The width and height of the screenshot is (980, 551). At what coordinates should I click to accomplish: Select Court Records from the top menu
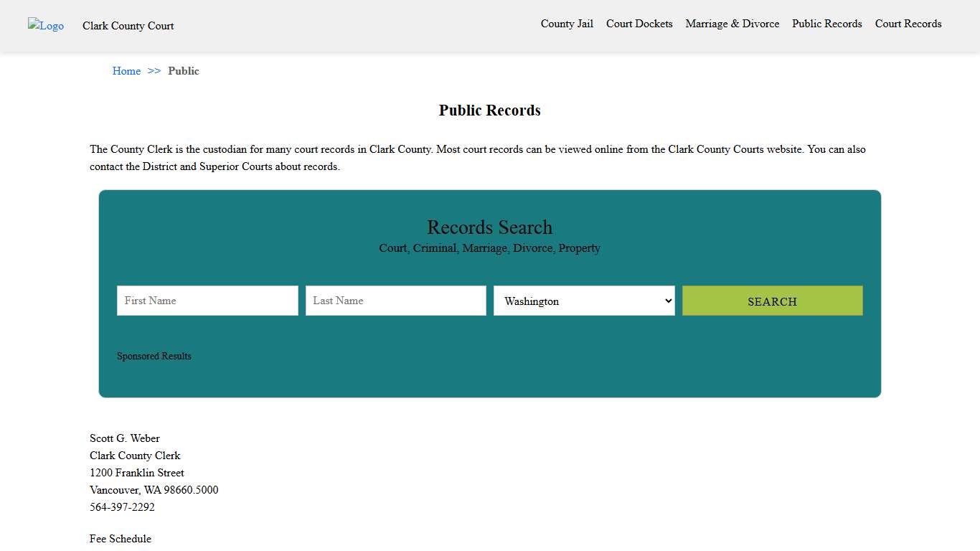click(x=908, y=24)
